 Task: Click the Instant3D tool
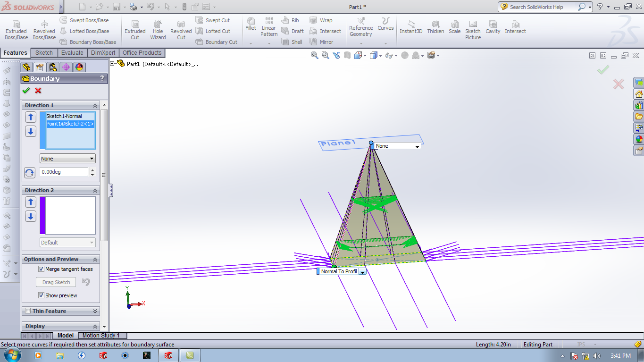tap(411, 27)
